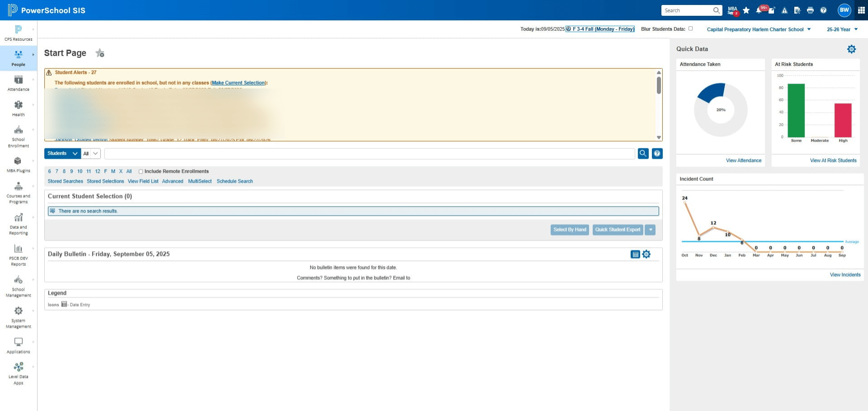Open the Attendance sidebar section
The image size is (868, 411).
click(18, 83)
